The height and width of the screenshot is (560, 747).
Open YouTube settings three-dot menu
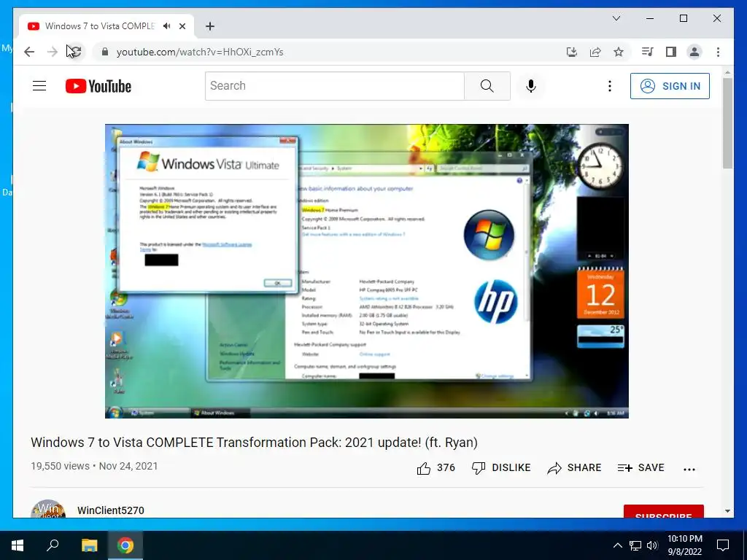(609, 86)
